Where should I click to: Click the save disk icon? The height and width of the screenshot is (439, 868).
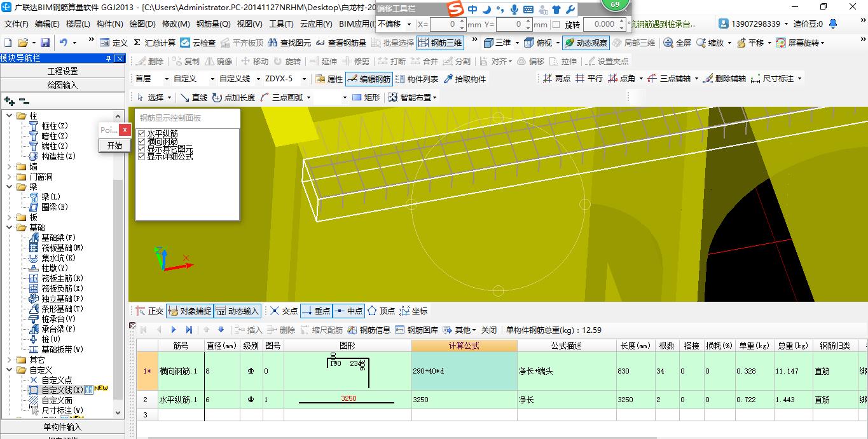[x=45, y=43]
